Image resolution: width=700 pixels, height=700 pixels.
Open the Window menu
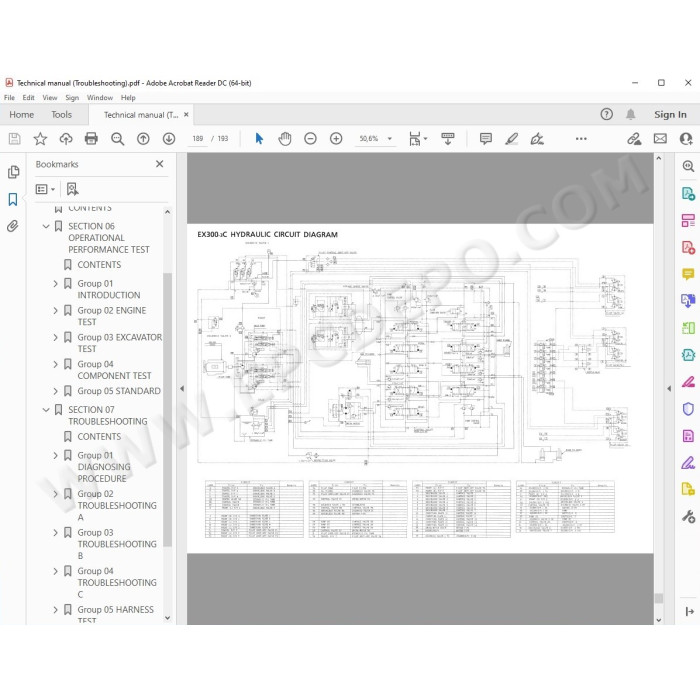coord(100,97)
